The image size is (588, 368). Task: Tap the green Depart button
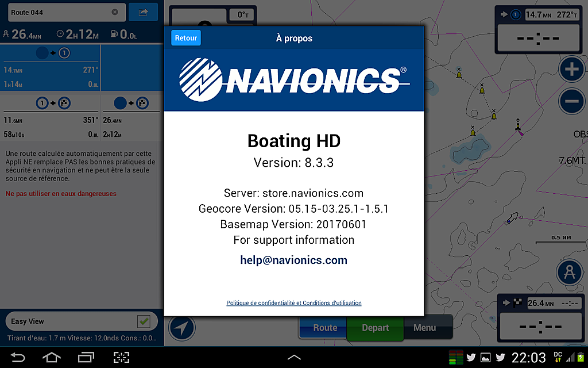point(375,328)
